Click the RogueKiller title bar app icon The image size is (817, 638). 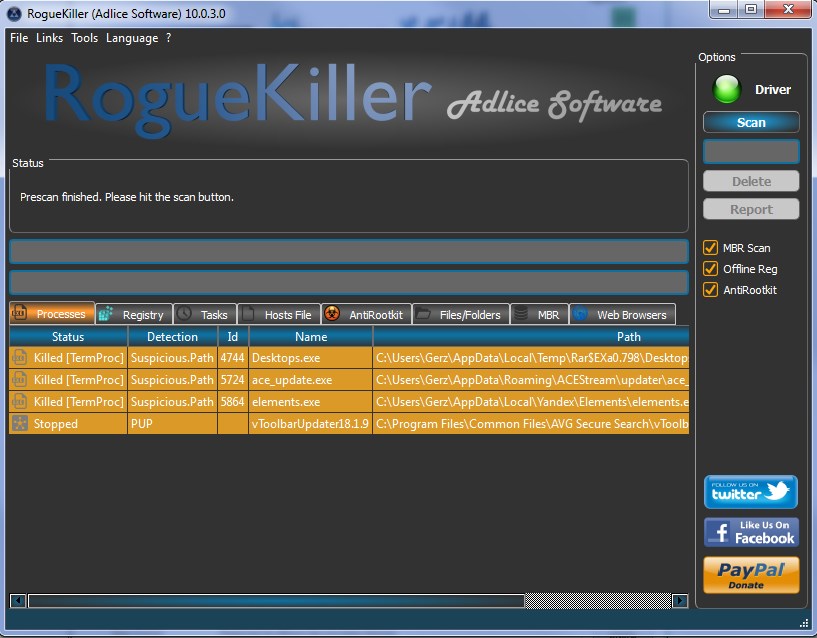click(14, 14)
